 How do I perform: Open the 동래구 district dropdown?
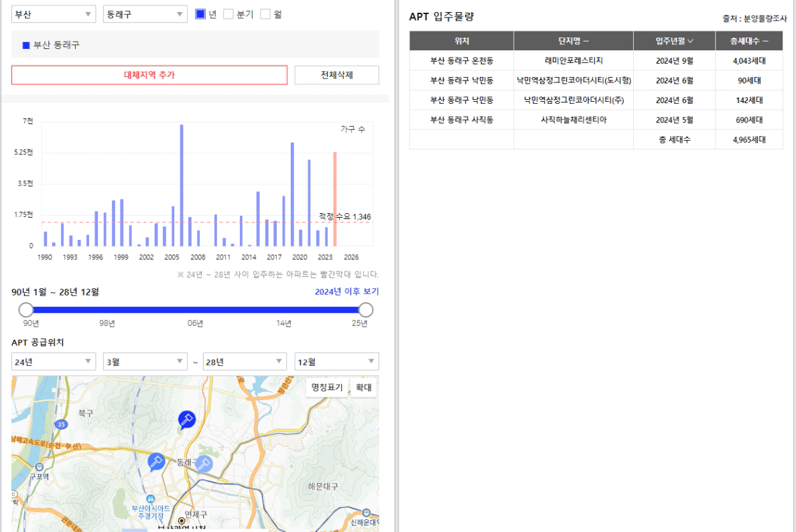tap(145, 14)
